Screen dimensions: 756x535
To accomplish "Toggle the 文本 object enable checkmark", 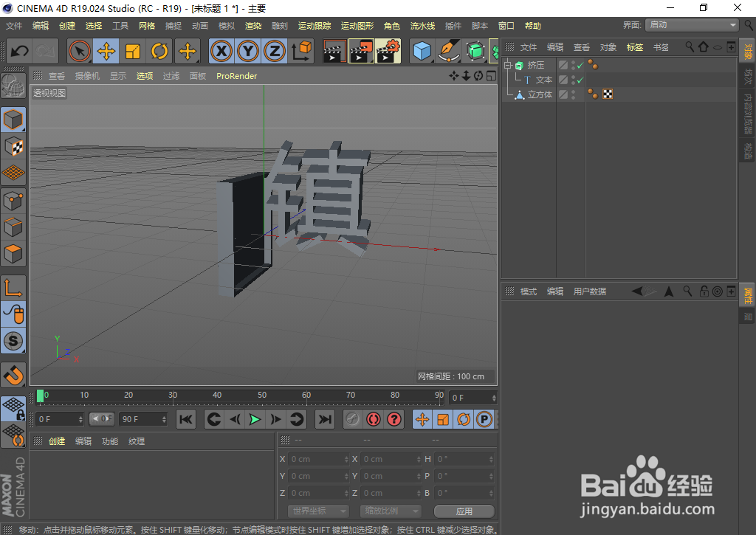I will [580, 80].
